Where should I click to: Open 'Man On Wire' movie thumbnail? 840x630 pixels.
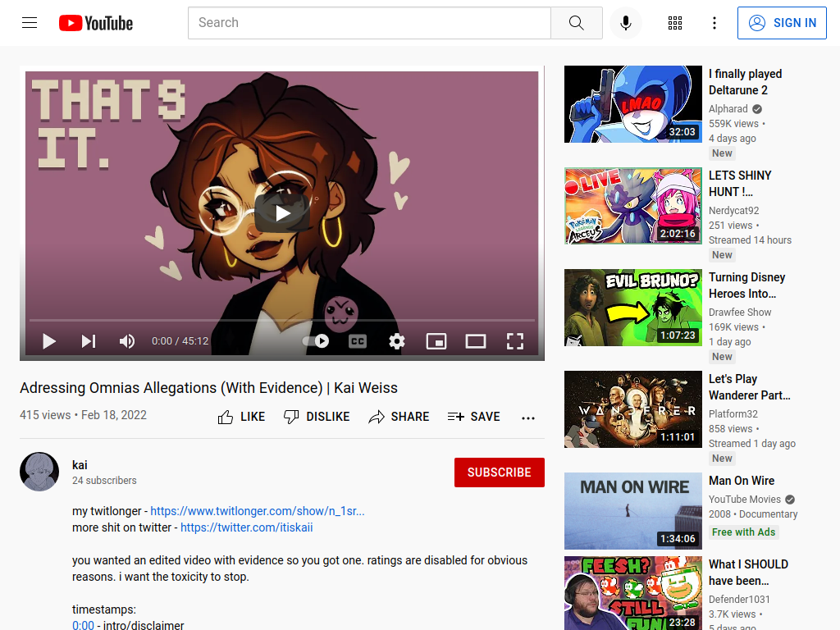click(633, 512)
